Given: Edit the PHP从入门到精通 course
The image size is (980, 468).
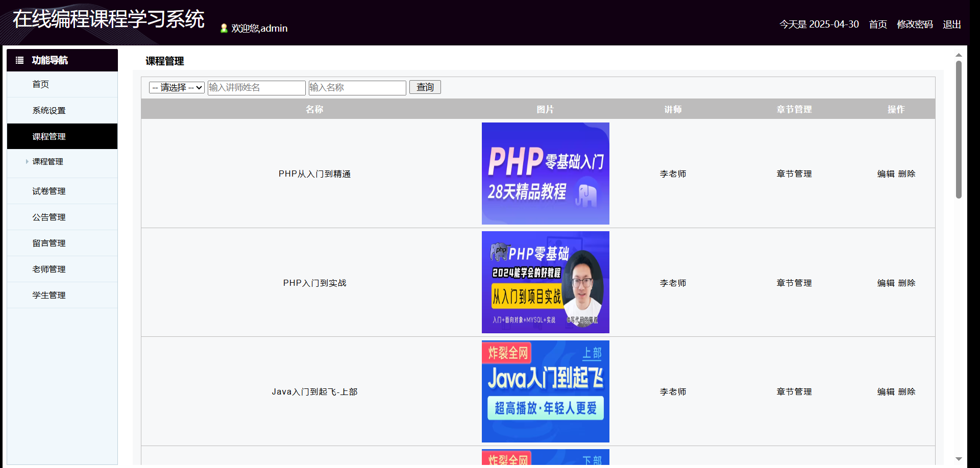Looking at the screenshot, I should [886, 174].
